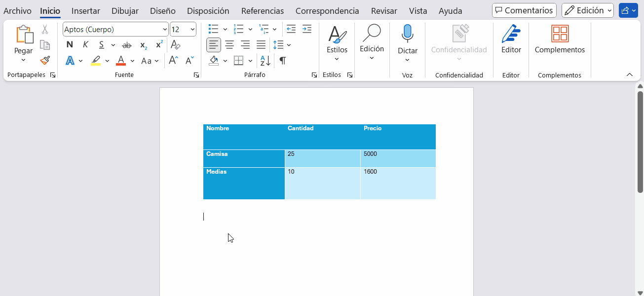644x296 pixels.
Task: Click the Camisa table cell
Action: [244, 158]
